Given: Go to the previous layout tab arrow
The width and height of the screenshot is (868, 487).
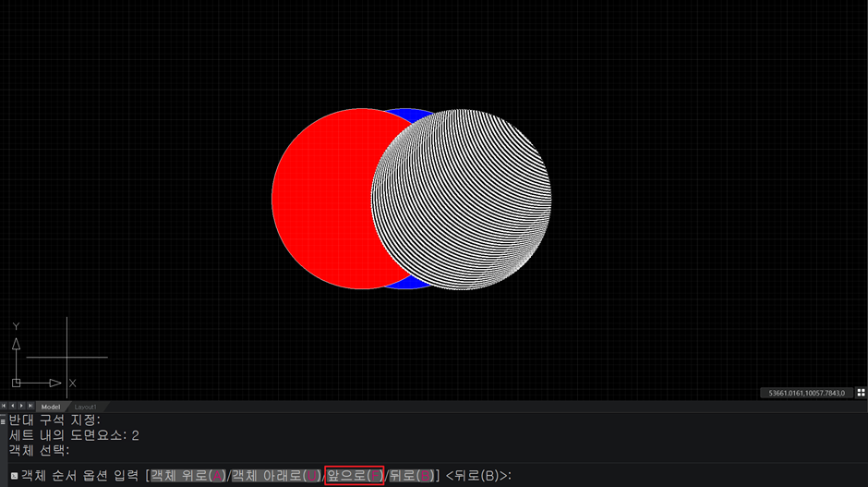Looking at the screenshot, I should click(x=13, y=406).
